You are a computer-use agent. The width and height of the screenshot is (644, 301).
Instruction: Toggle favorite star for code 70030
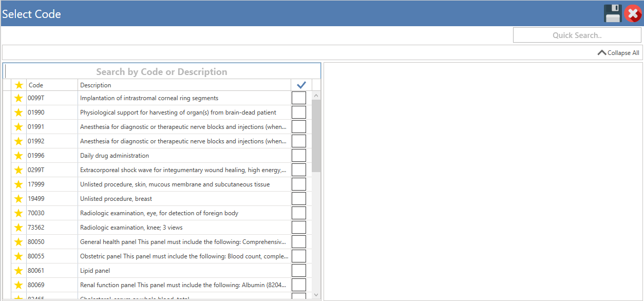tap(19, 213)
